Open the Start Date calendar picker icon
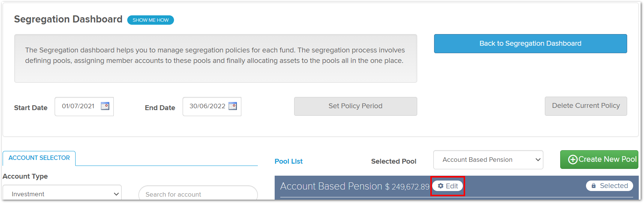The image size is (644, 203). click(x=105, y=106)
